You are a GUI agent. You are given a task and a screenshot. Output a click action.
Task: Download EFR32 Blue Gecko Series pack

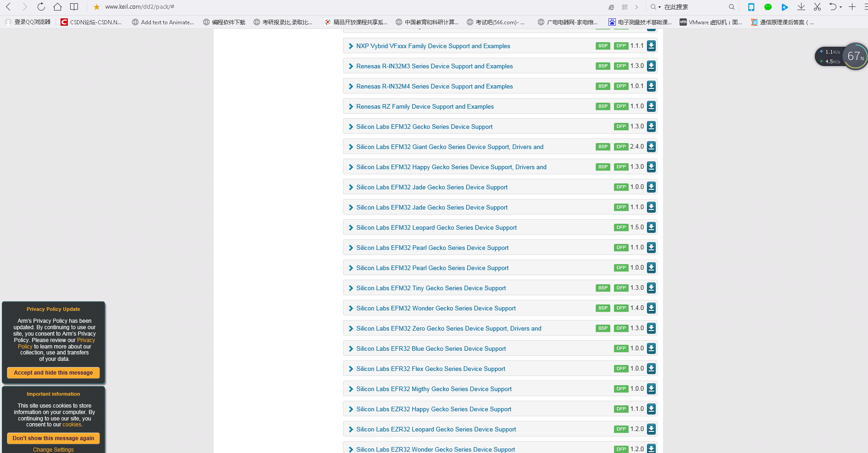(651, 348)
